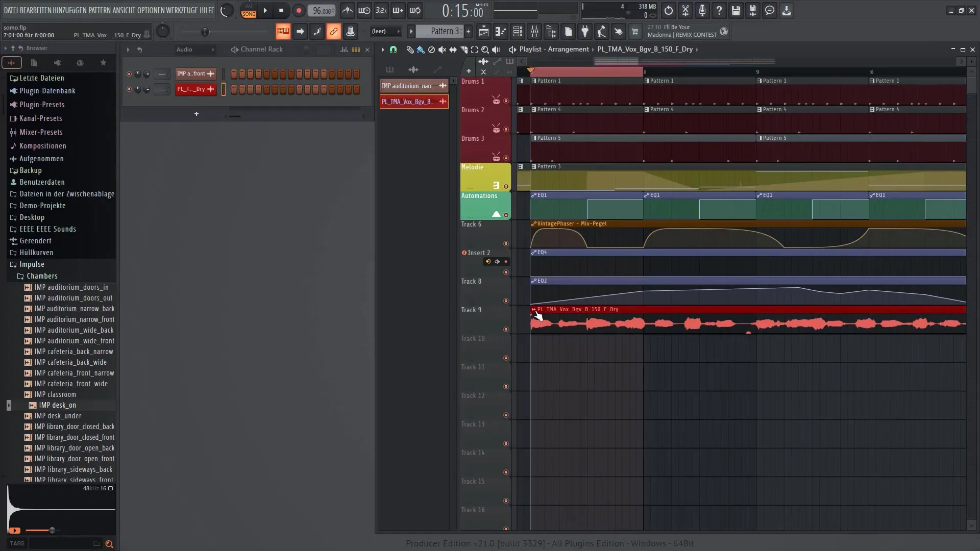This screenshot has width=980, height=551.
Task: Toggle the link-to-controller icon in toolbar
Action: click(x=333, y=32)
